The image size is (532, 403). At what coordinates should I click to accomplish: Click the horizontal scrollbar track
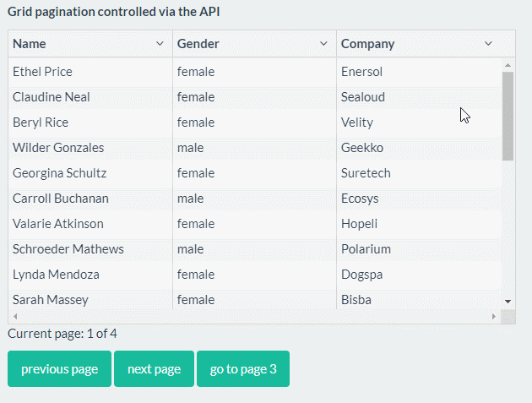pos(253,316)
